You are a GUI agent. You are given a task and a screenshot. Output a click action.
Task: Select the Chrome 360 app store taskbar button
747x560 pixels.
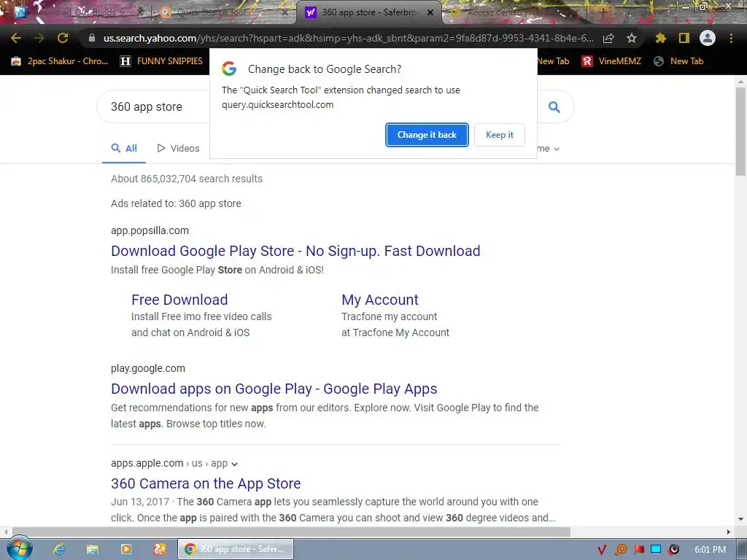click(x=236, y=549)
